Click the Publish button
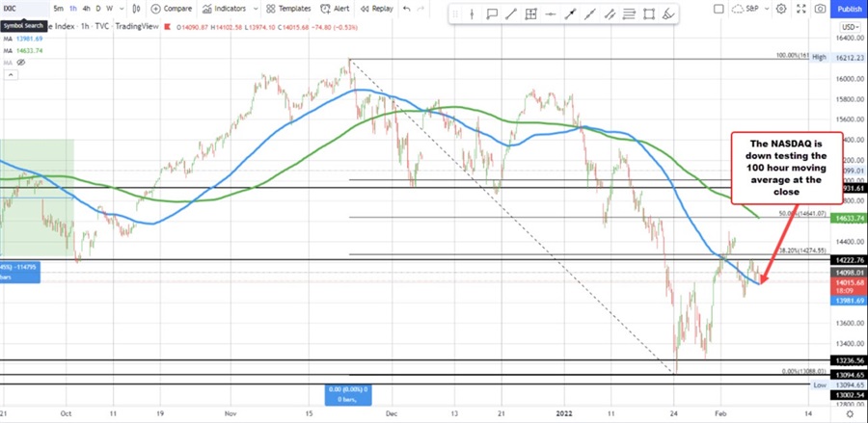This screenshot has width=868, height=423. click(849, 9)
